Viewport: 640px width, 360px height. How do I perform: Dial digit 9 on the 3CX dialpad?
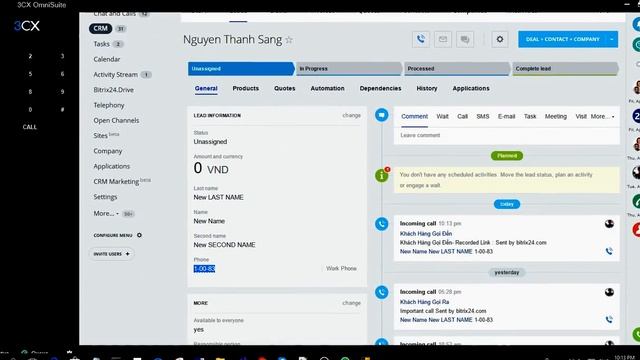(62, 92)
